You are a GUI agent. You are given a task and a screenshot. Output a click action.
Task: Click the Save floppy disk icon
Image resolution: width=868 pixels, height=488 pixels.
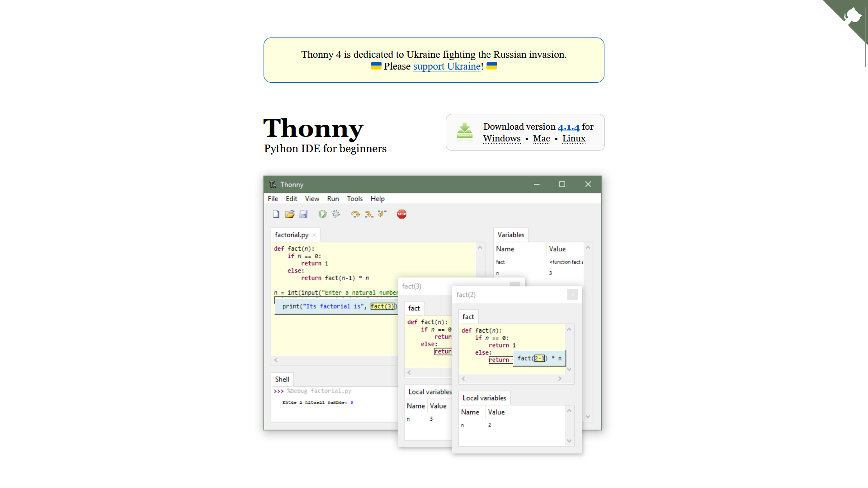pyautogui.click(x=303, y=214)
